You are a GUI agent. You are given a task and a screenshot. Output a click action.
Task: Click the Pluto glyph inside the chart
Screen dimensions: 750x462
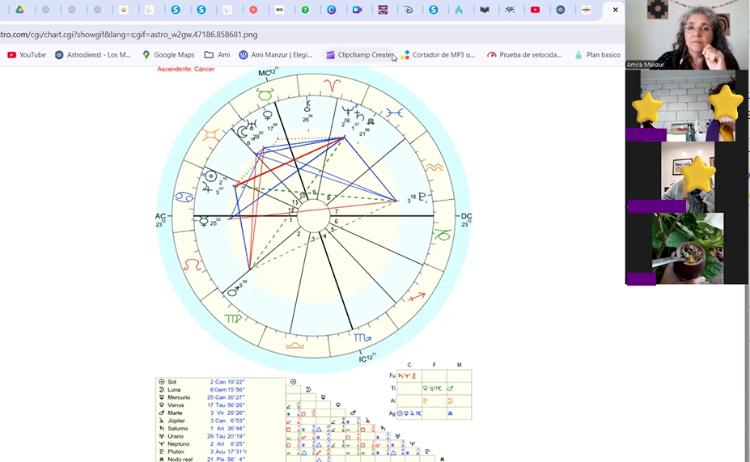[x=423, y=198]
